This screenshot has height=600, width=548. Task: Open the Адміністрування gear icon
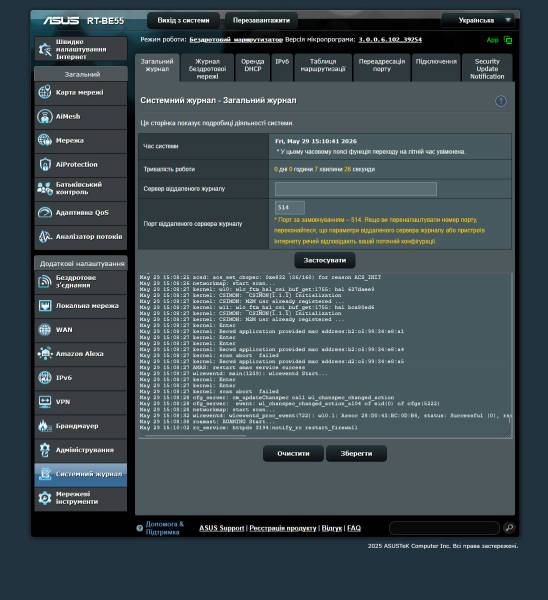pos(45,450)
